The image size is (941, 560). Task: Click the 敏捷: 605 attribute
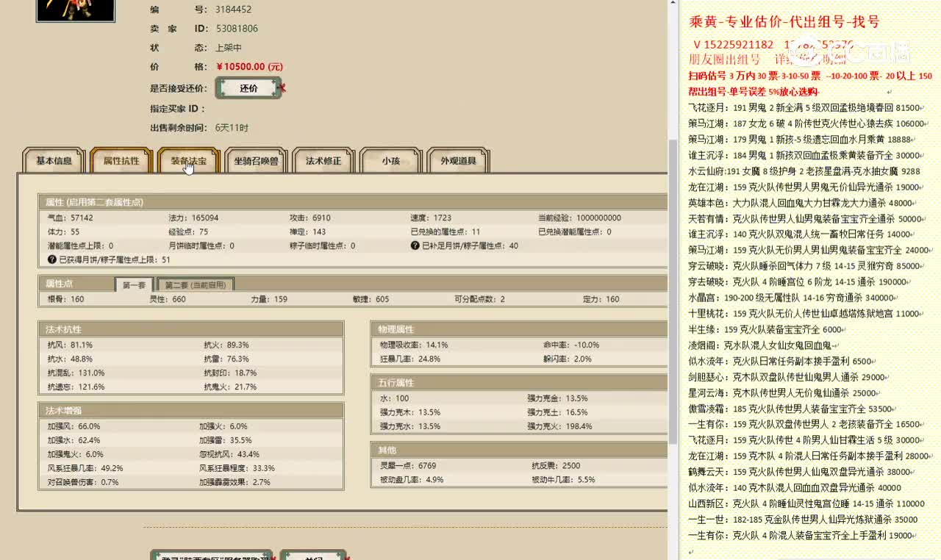click(371, 299)
